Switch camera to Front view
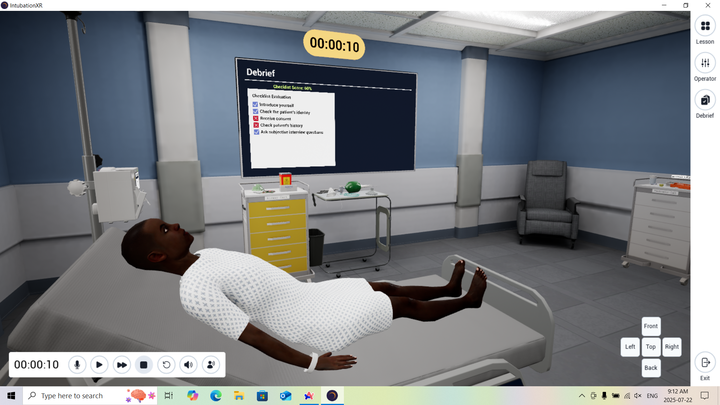Screen dimensions: 720x405 point(651,326)
